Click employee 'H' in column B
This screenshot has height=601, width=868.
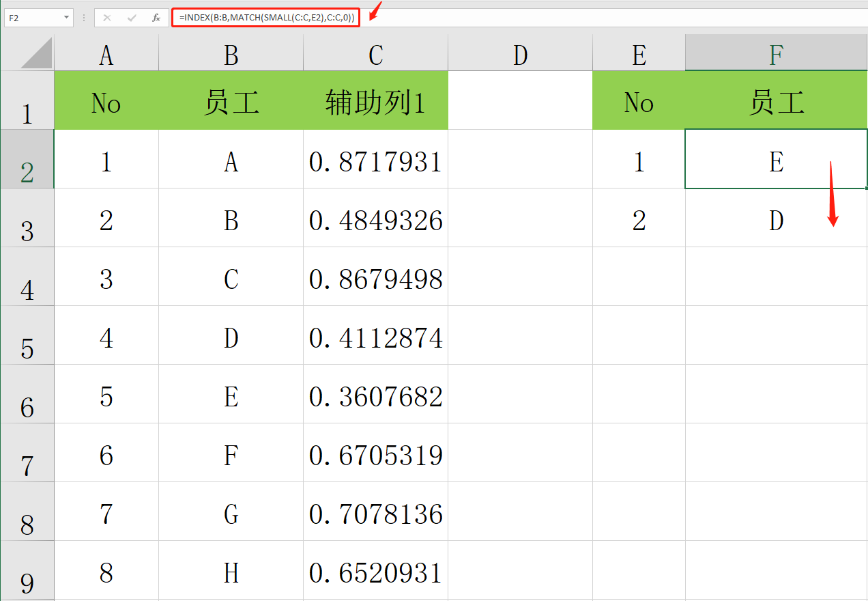[231, 570]
